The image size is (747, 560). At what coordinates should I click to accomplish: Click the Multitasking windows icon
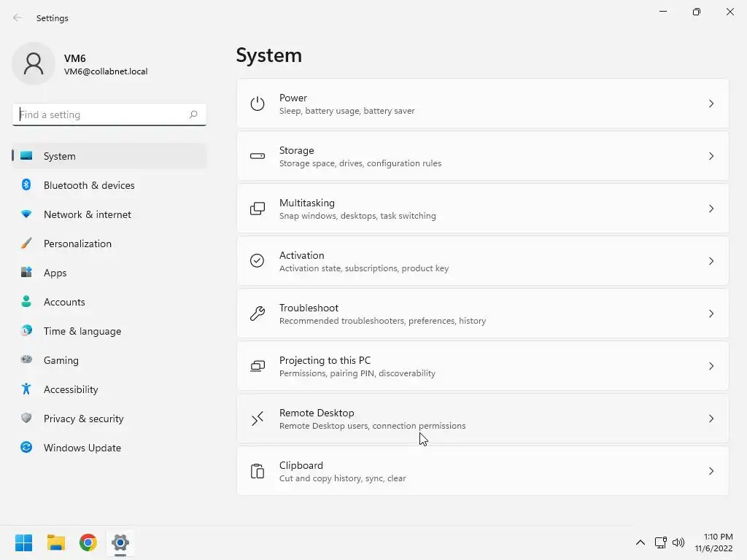(x=258, y=209)
